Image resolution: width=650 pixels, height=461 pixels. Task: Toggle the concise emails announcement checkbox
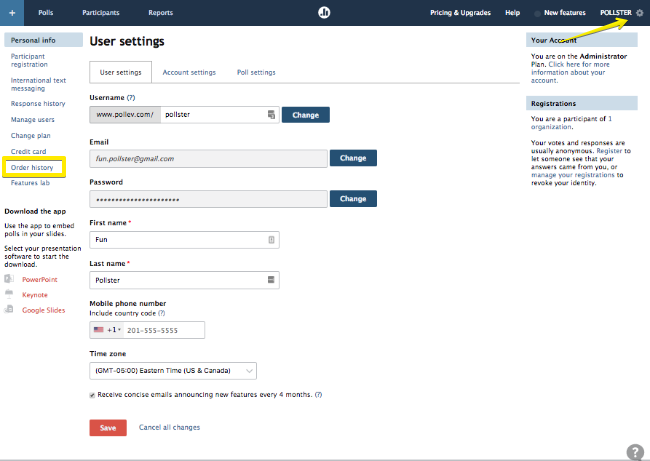[92, 395]
